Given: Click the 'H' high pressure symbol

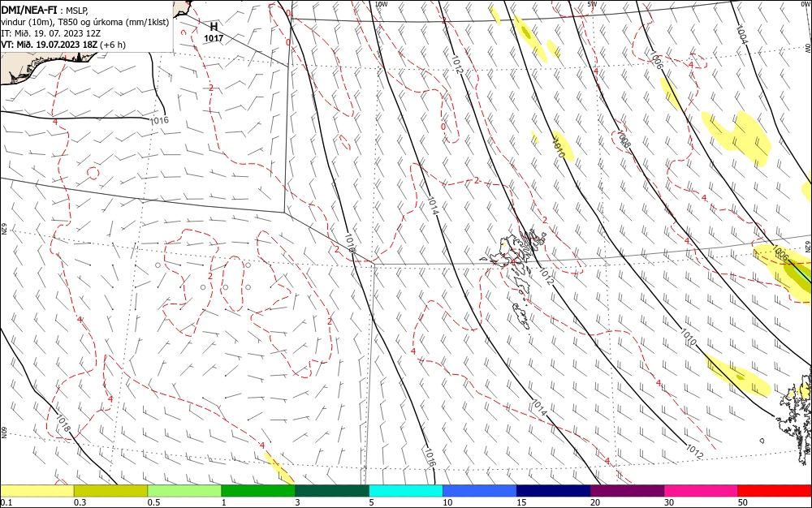Looking at the screenshot, I should point(214,27).
